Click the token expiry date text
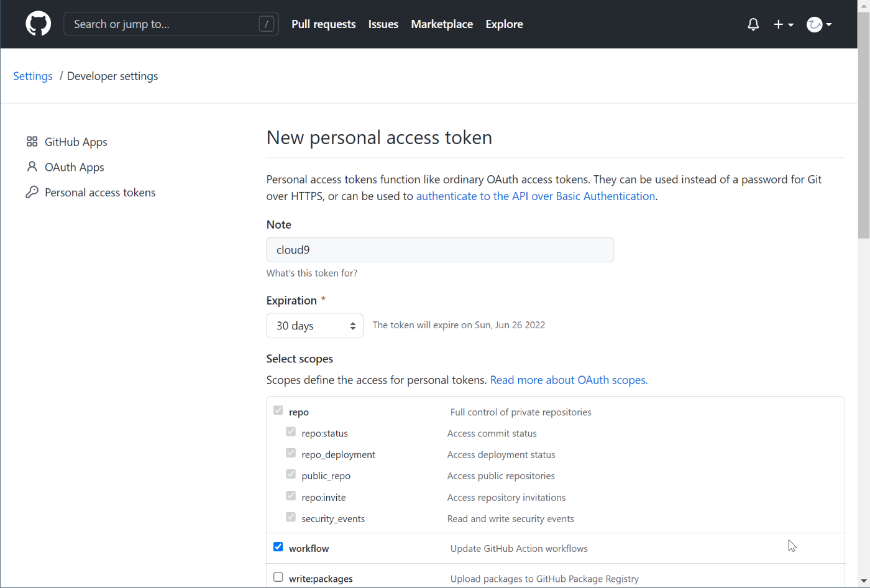This screenshot has height=588, width=870. point(459,325)
